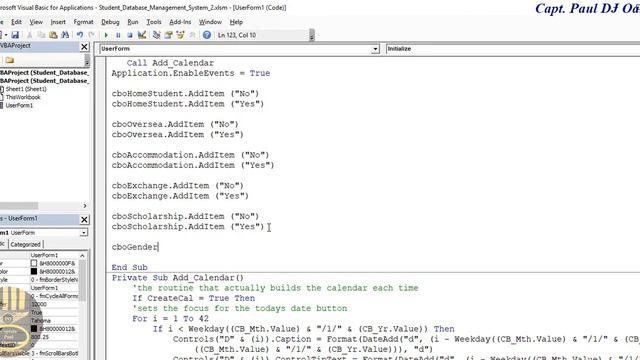640x360 pixels.
Task: Click the 32000 property value
Action: 39,304
